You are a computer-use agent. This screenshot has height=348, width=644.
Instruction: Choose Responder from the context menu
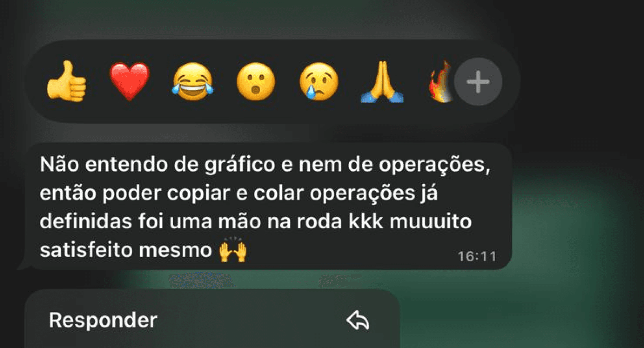213,320
